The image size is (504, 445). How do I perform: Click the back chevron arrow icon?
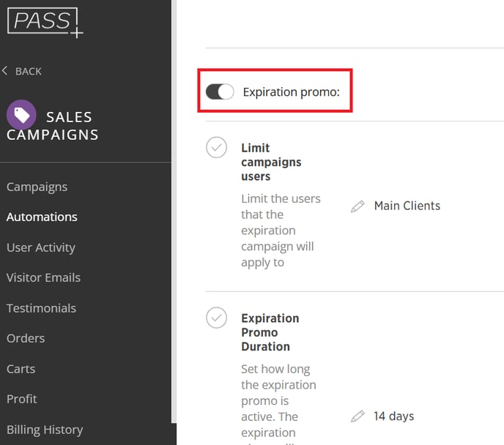[x=4, y=71]
